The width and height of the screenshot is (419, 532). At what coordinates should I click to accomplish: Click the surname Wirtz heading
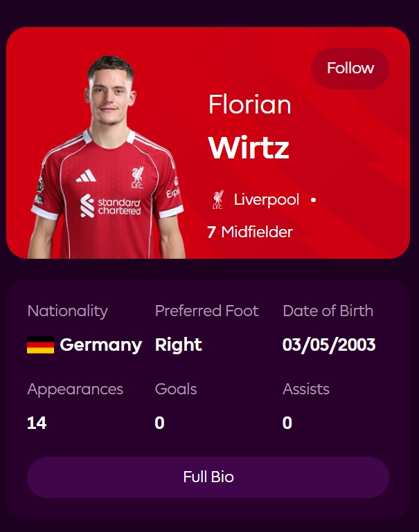click(x=249, y=147)
